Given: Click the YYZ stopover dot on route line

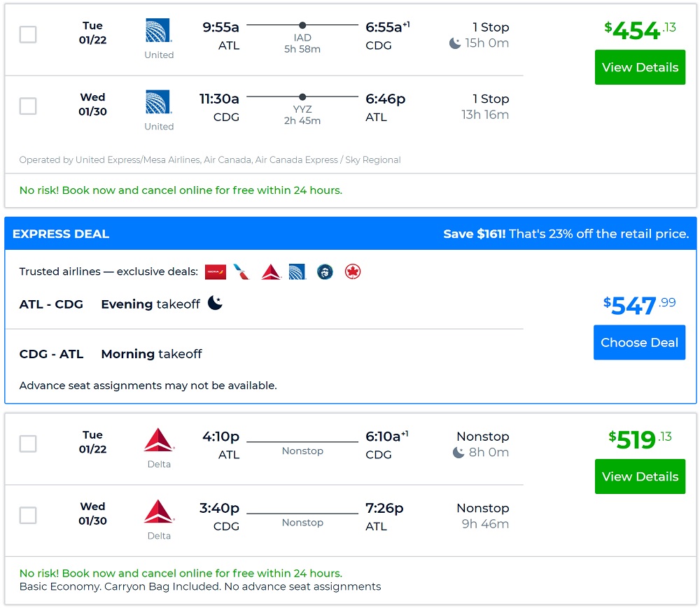Looking at the screenshot, I should (302, 97).
